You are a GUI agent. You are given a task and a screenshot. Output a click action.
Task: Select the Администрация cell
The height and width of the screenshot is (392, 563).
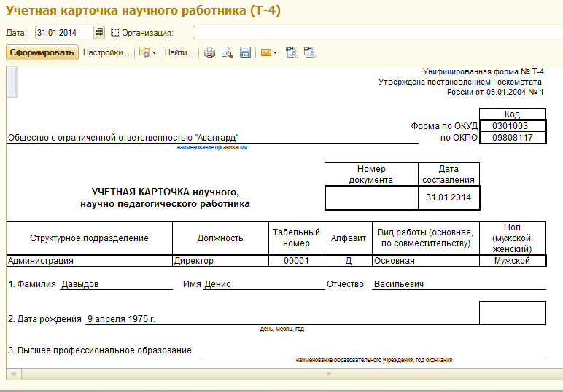click(90, 261)
